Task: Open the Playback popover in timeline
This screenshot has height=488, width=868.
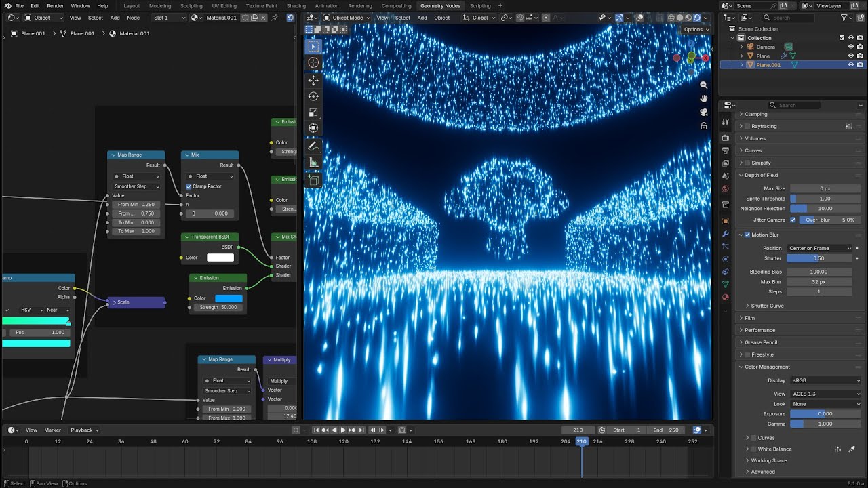Action: click(x=84, y=430)
